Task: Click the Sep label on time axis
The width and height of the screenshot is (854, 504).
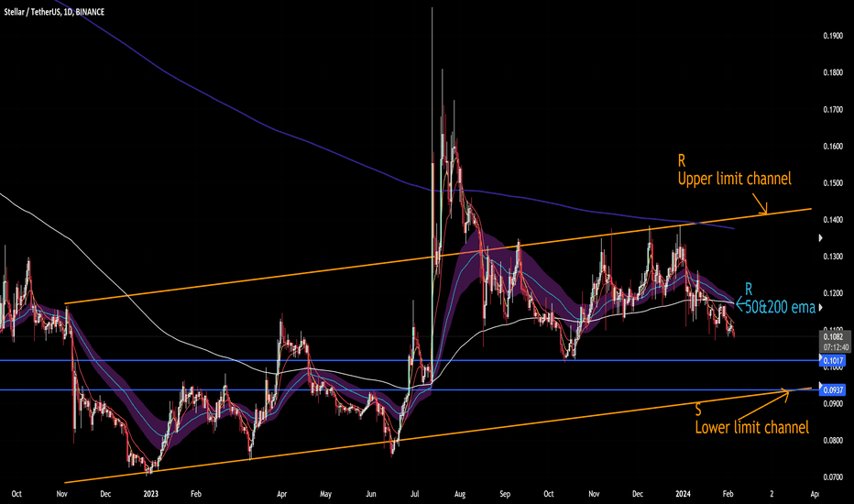Action: (x=505, y=494)
